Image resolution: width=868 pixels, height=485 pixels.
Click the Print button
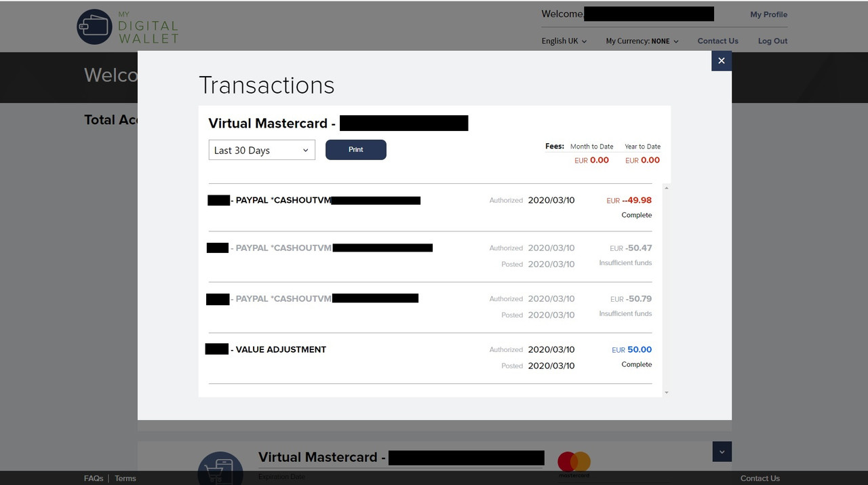pyautogui.click(x=356, y=150)
